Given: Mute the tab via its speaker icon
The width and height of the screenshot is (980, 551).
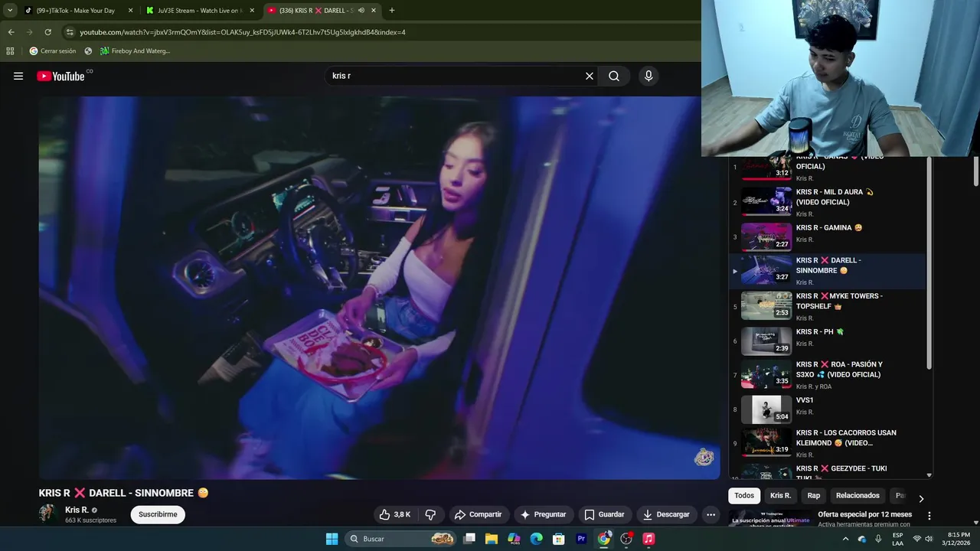Looking at the screenshot, I should [x=361, y=11].
